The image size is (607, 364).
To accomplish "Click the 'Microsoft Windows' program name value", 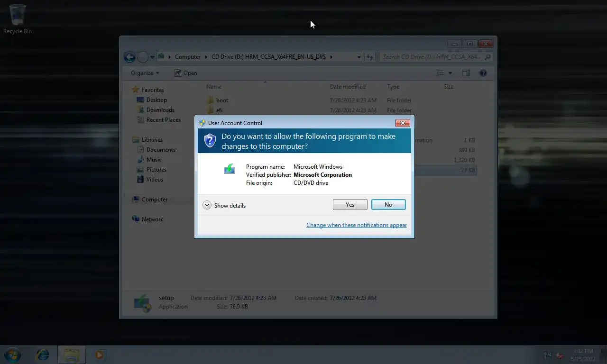I will click(x=318, y=166).
